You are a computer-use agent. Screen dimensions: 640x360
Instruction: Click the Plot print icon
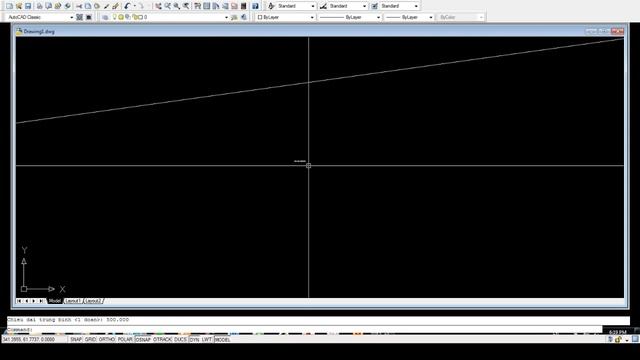[x=40, y=6]
